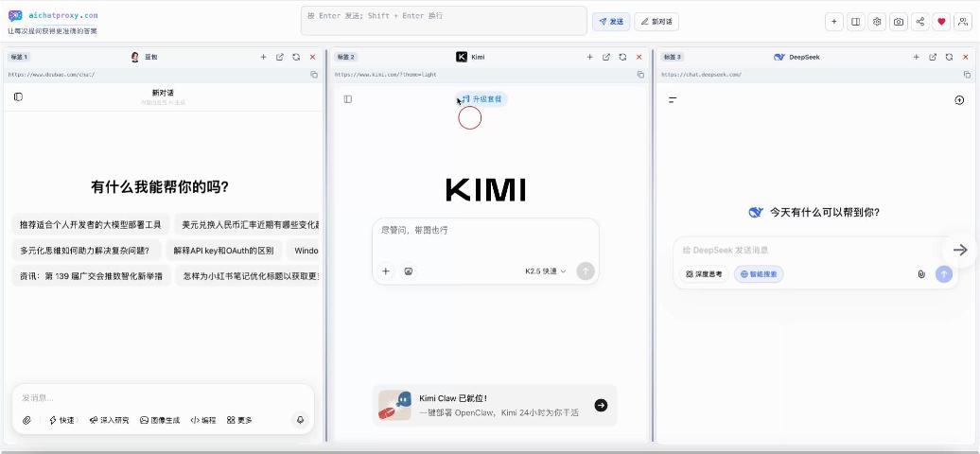Click the black arrow on Kimi Claw banner

click(x=601, y=405)
